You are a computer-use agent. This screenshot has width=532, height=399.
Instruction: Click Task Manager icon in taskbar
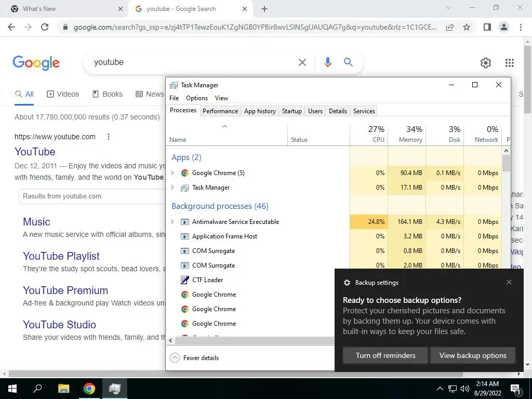click(x=115, y=389)
